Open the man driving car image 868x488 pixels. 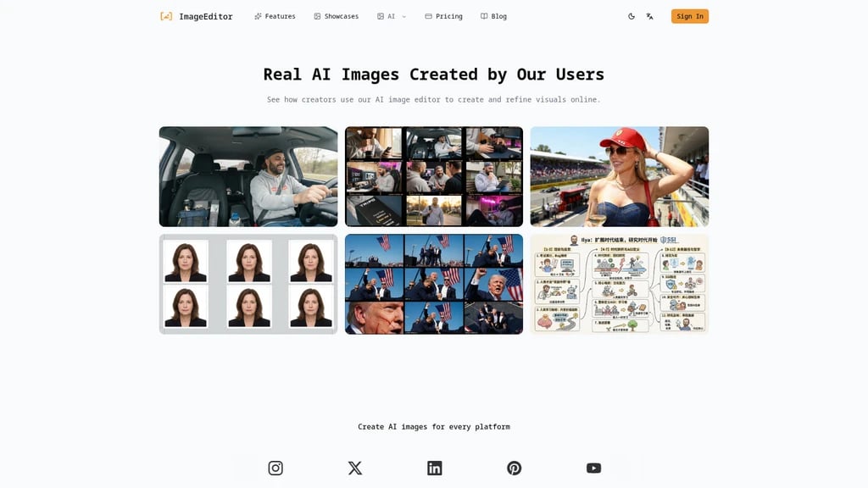coord(248,176)
